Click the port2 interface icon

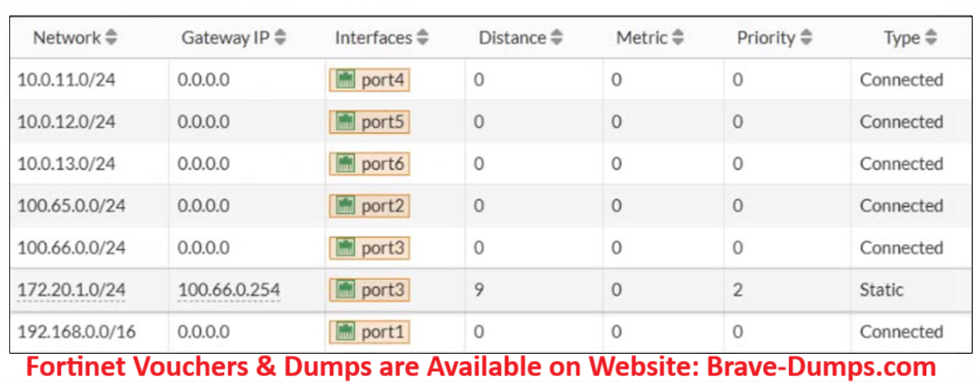pos(345,206)
